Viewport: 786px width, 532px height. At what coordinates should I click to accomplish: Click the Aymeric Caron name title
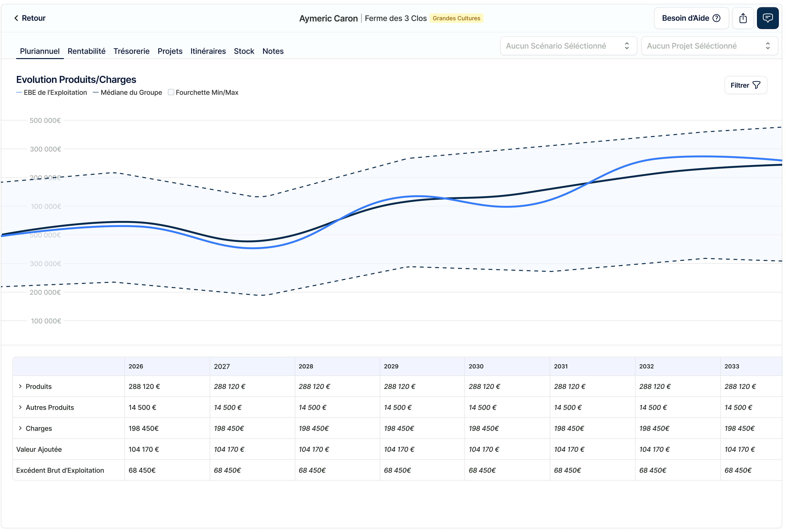(328, 18)
